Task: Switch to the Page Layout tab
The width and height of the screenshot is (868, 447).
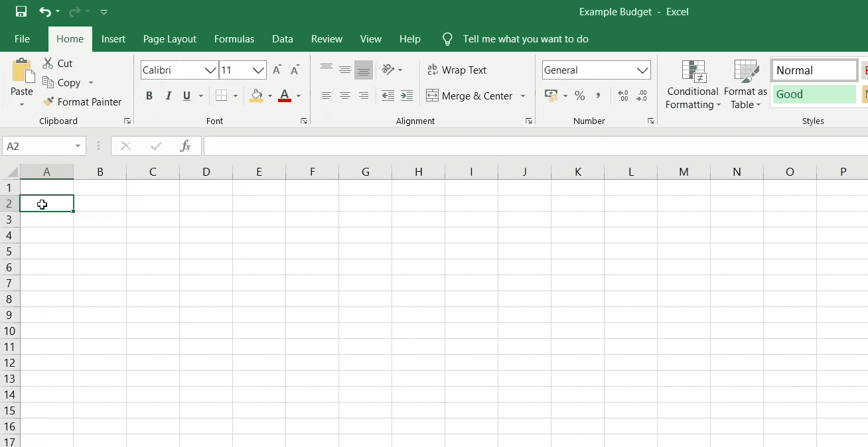Action: 170,39
